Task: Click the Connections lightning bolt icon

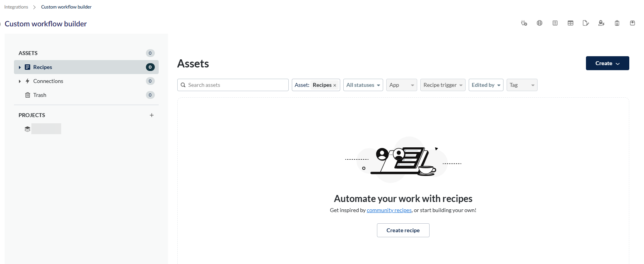Action: (x=27, y=81)
